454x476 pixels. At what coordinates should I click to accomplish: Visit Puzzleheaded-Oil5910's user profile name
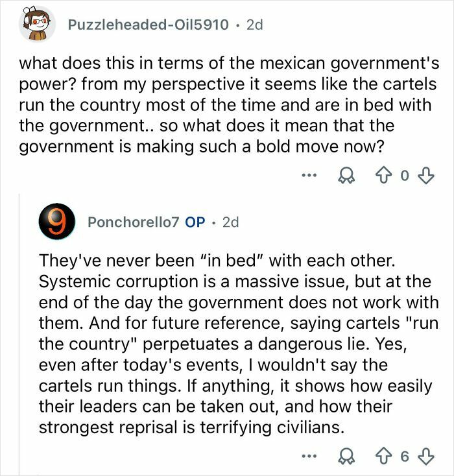coord(149,25)
